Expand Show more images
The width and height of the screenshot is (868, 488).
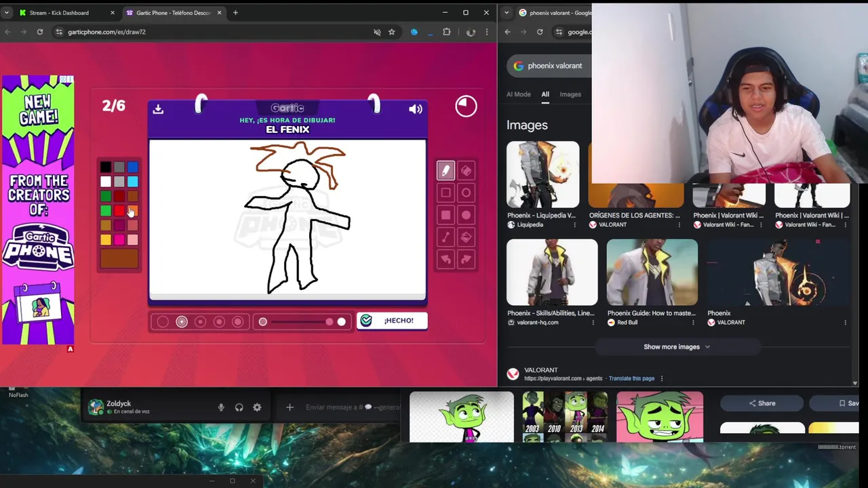pyautogui.click(x=676, y=347)
